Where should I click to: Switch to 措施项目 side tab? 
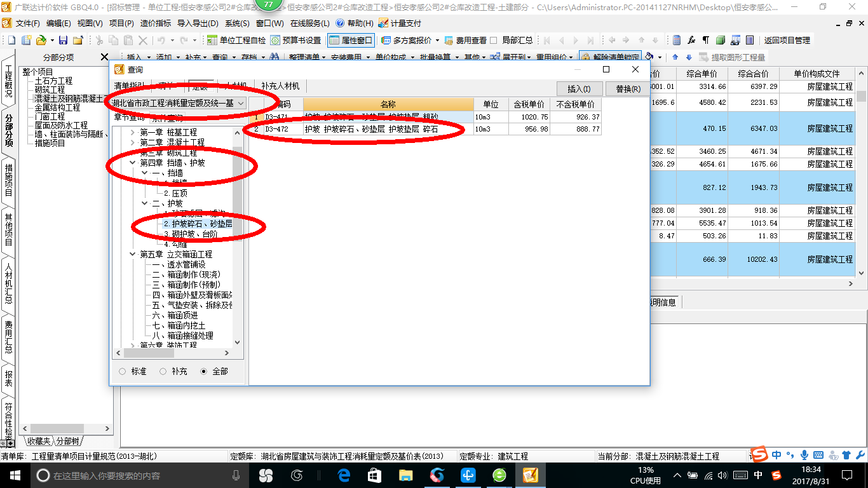click(x=9, y=179)
